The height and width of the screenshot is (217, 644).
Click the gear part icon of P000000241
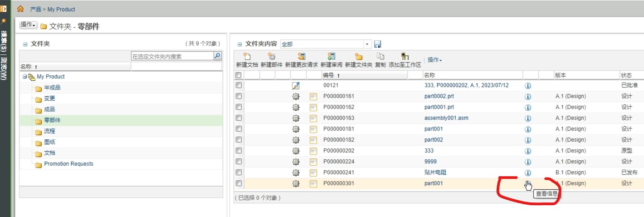coord(296,173)
